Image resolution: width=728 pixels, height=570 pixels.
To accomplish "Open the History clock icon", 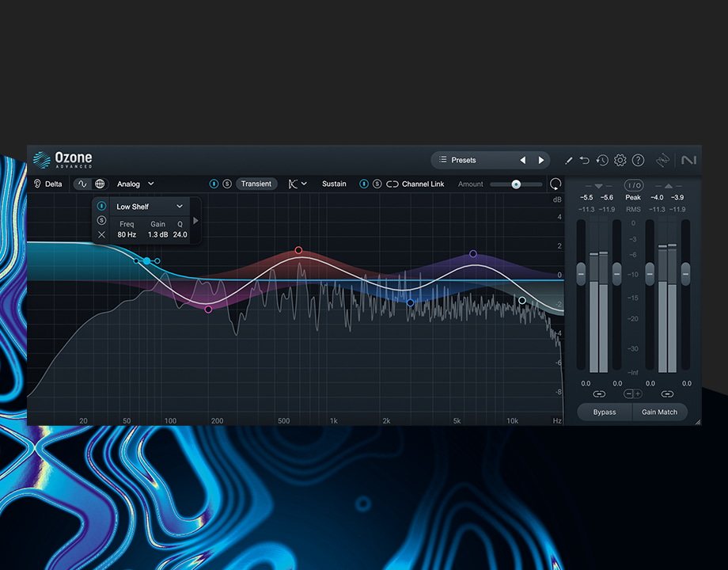I will [602, 160].
